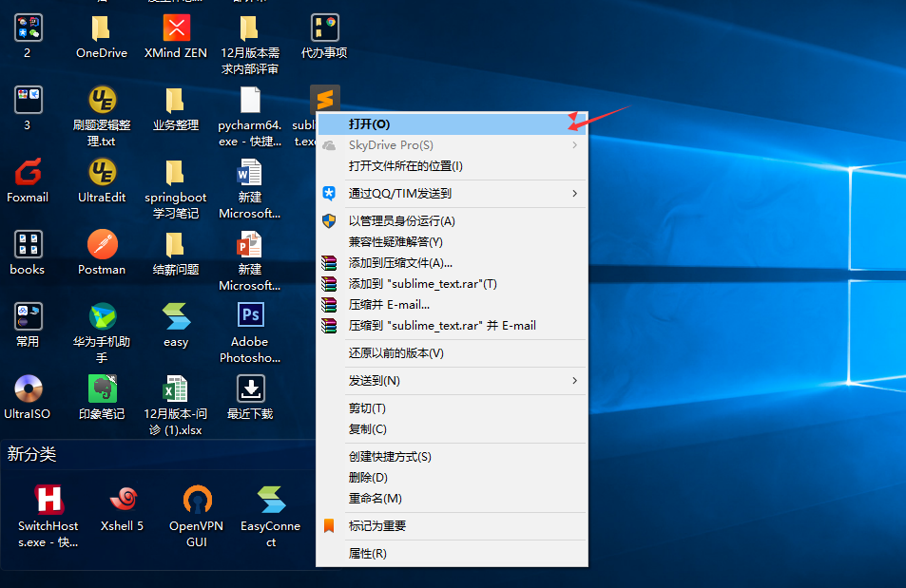Open desktop group labeled 3
The height and width of the screenshot is (588, 906).
(28, 100)
